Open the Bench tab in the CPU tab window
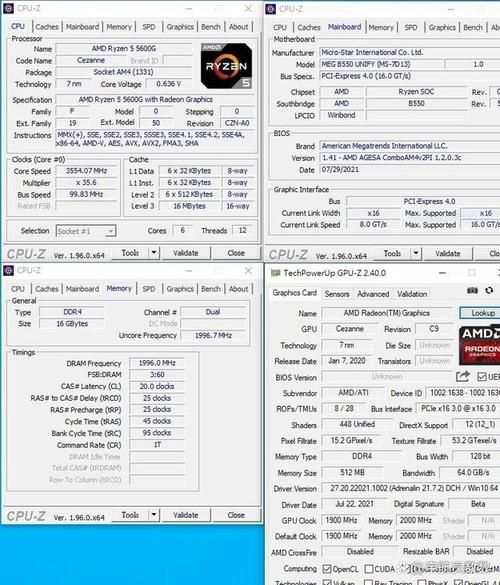The image size is (500, 585). (x=211, y=27)
